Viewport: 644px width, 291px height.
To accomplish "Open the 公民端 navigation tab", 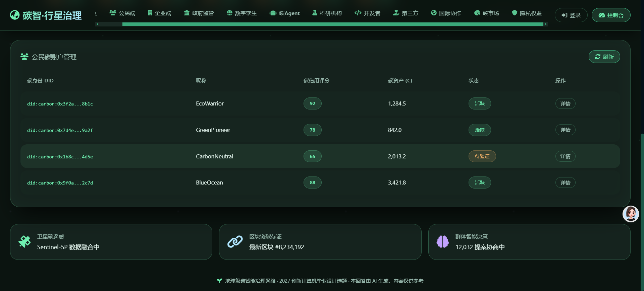I will 122,13.
